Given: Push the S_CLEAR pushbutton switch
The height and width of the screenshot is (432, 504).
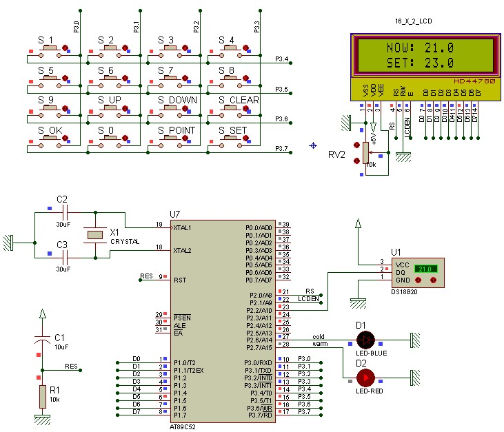Looking at the screenshot, I should [x=230, y=108].
